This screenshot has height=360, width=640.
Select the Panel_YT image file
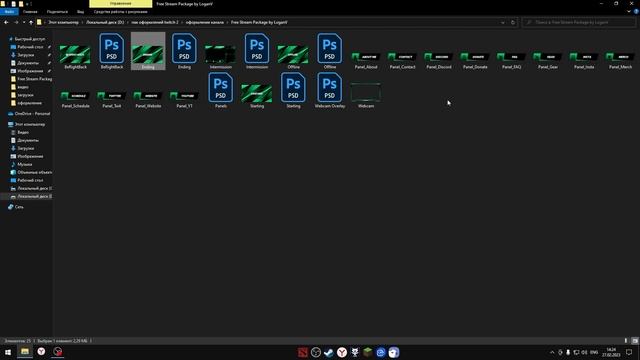184,99
